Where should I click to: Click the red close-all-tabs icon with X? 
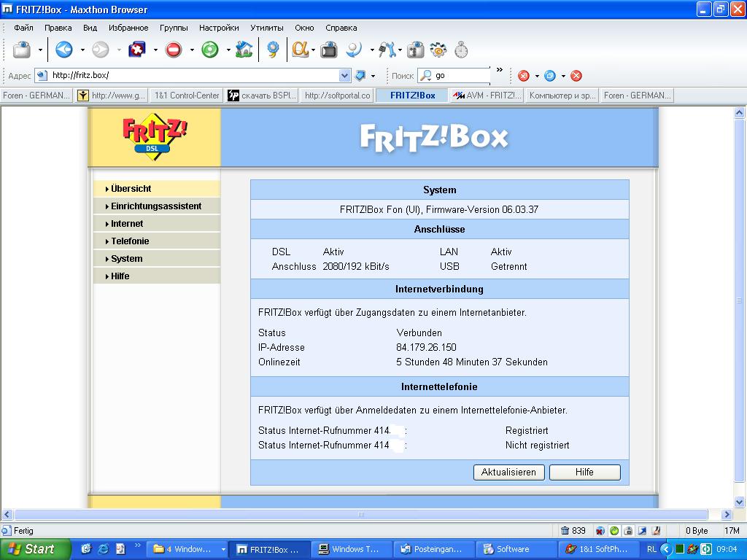(524, 76)
